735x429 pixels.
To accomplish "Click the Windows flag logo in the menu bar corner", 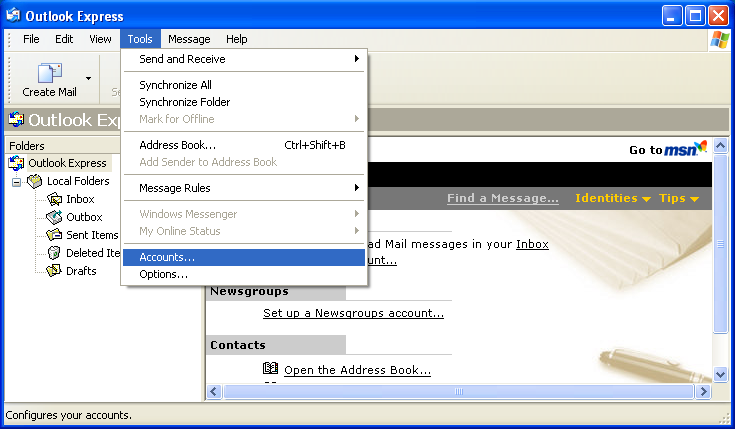I will [720, 39].
